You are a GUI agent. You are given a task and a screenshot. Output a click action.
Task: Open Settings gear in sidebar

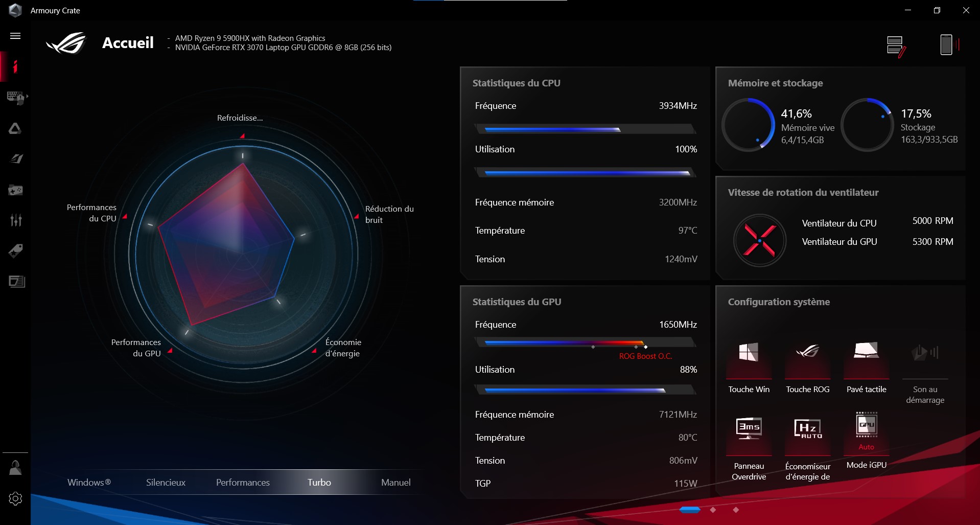pyautogui.click(x=15, y=498)
